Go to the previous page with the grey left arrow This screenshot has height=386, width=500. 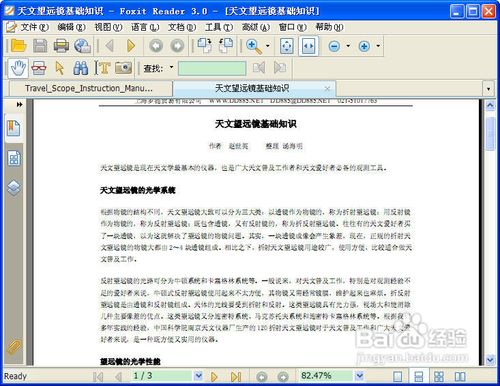[x=110, y=46]
